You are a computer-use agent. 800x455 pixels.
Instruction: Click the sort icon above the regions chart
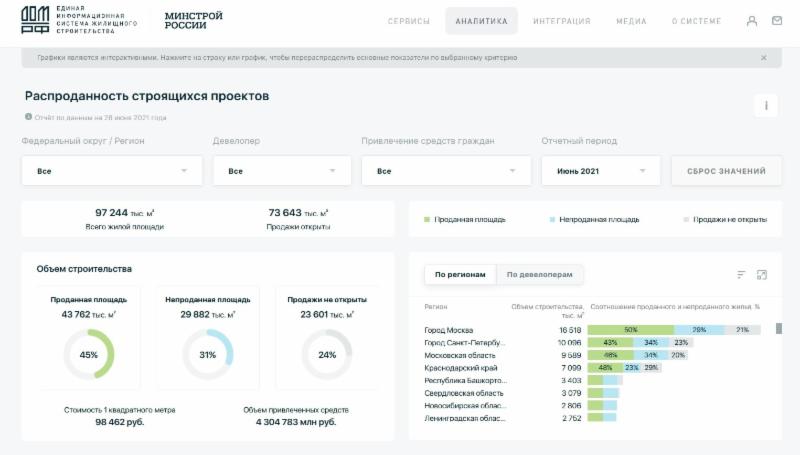741,275
